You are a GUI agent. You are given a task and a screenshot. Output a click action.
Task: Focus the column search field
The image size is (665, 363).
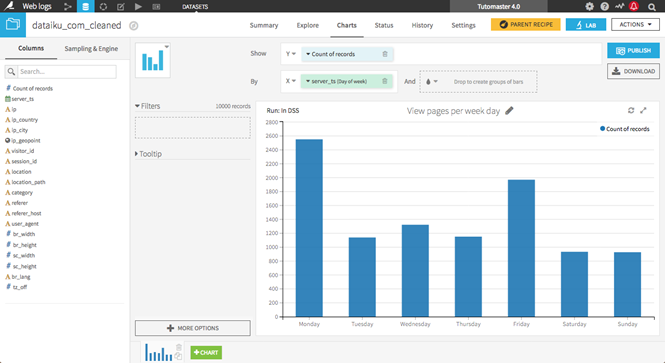tap(67, 72)
